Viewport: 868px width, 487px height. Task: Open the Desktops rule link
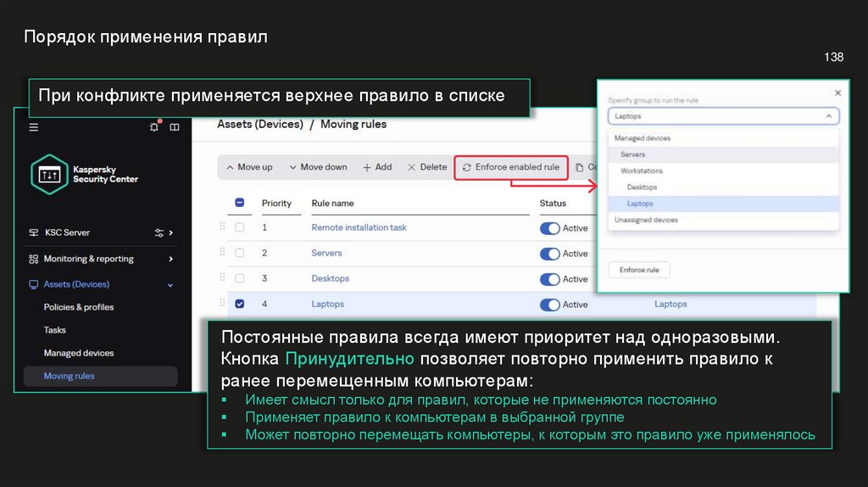click(330, 278)
